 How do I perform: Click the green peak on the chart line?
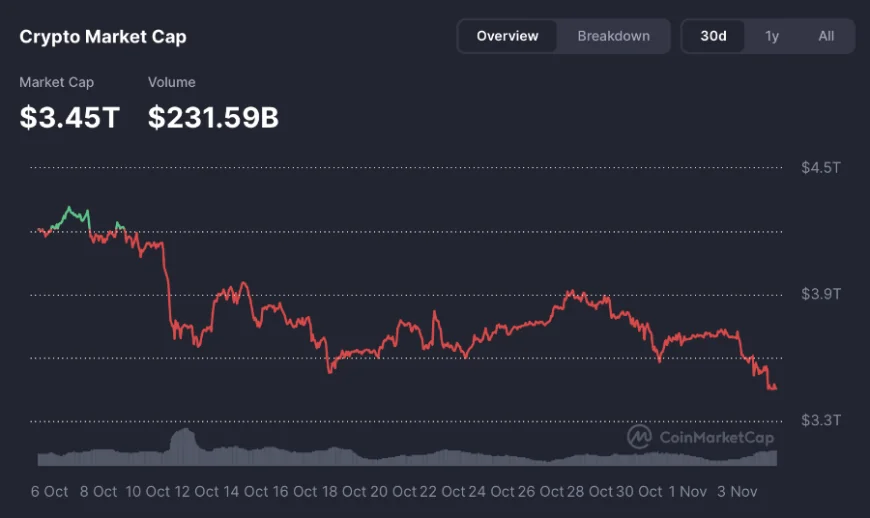[x=69, y=208]
